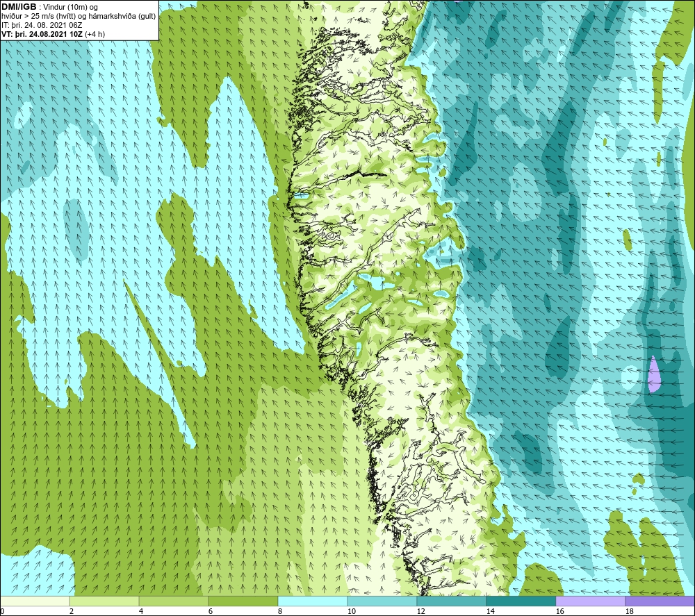The width and height of the screenshot is (695, 616).
Task: Click the 'hviður > 25 m/s (hvítt)' line
Action: (x=42, y=17)
